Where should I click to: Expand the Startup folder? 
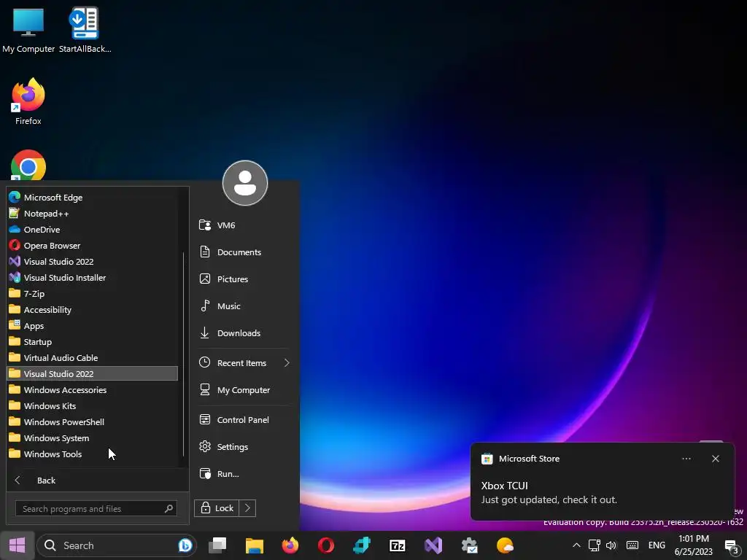pos(92,342)
